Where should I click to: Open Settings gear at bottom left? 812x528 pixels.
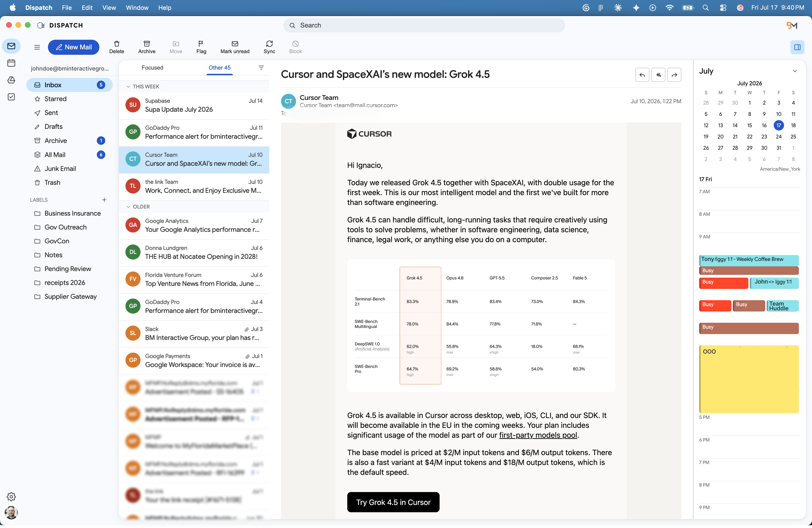click(x=11, y=496)
